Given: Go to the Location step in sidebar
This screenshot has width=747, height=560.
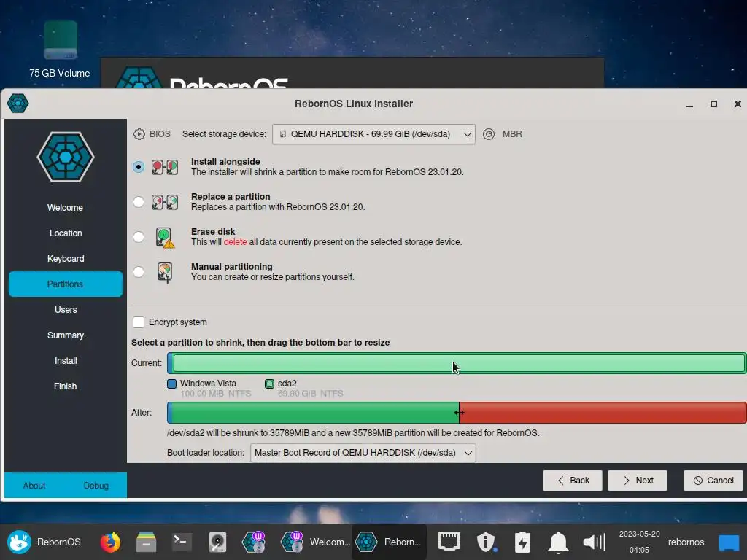Looking at the screenshot, I should point(65,233).
